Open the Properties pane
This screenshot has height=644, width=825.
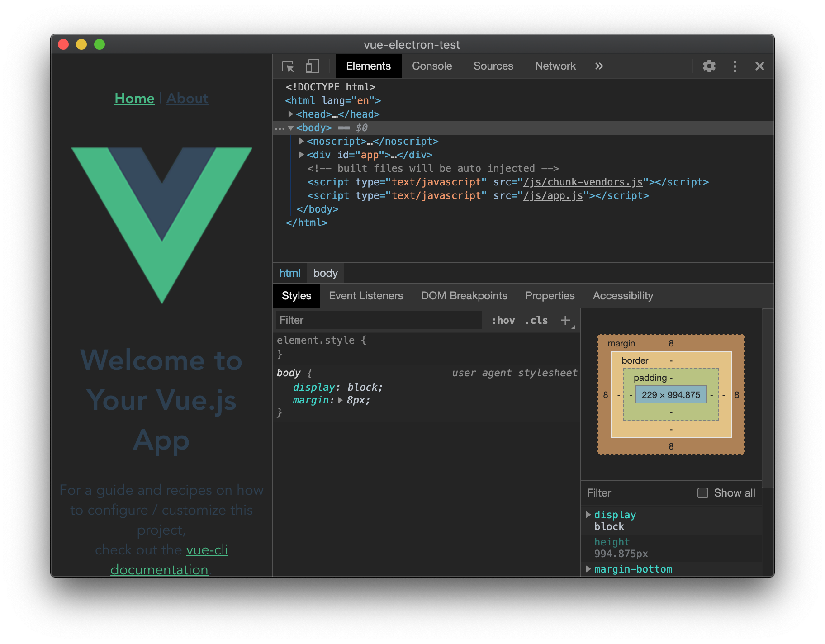click(550, 296)
